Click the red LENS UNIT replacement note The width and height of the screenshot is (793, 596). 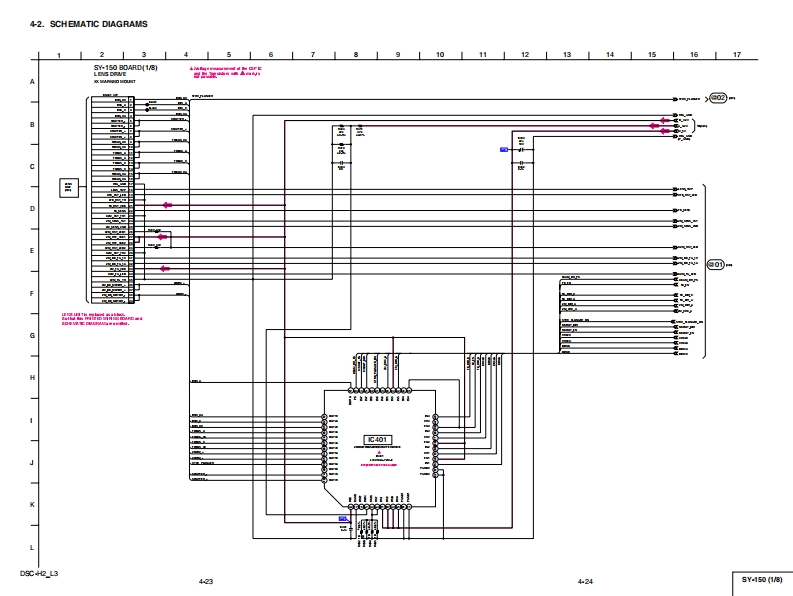(100, 319)
